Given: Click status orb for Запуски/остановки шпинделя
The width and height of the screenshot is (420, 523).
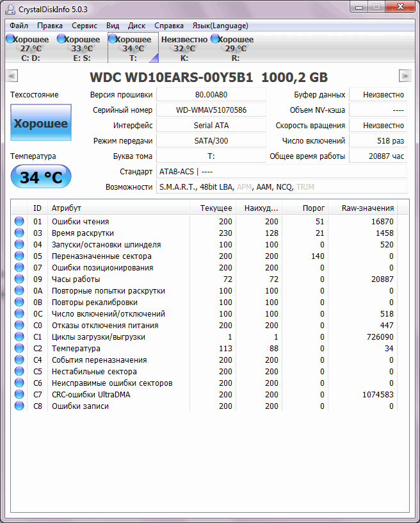Looking at the screenshot, I should tap(19, 244).
